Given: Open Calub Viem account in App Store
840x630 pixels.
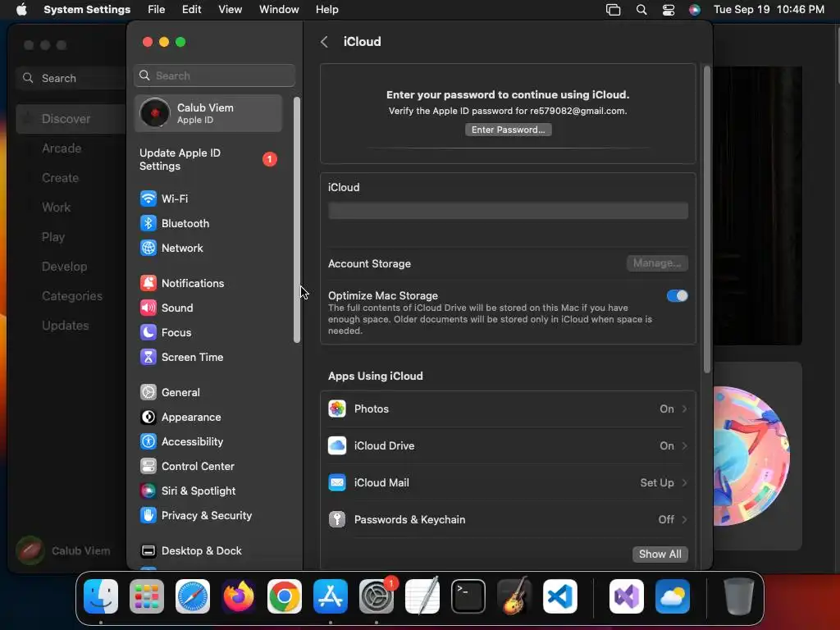Looking at the screenshot, I should point(63,550).
